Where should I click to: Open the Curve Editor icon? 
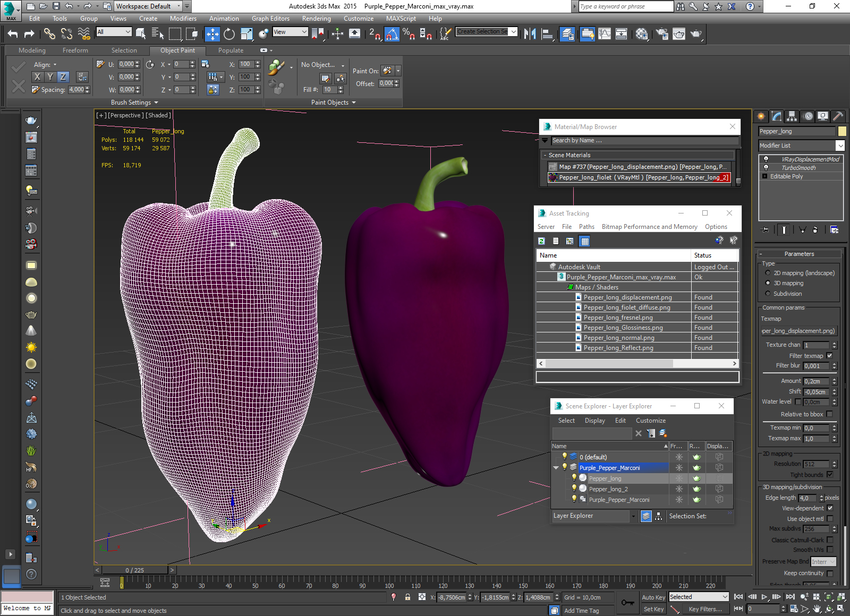point(605,34)
